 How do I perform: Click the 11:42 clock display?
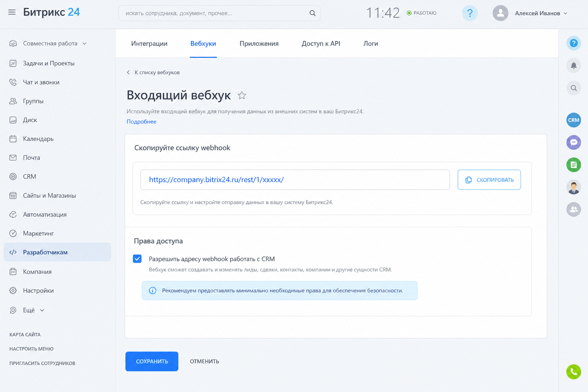tap(383, 13)
